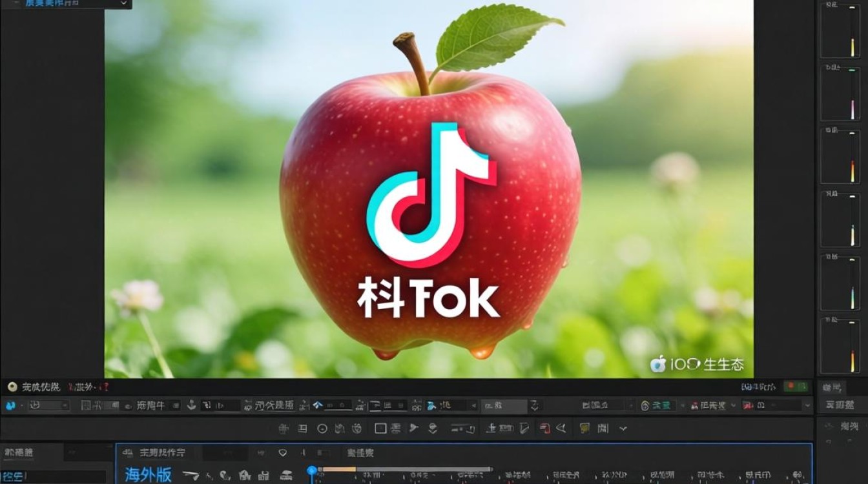Open the dropdown field beside the blue droplet icon
Screen dimensions: 868x484
click(48, 405)
